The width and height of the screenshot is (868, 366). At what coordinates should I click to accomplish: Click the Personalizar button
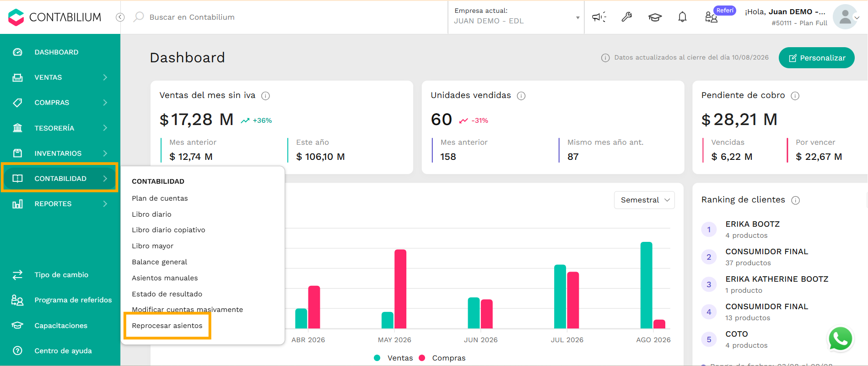pos(817,58)
